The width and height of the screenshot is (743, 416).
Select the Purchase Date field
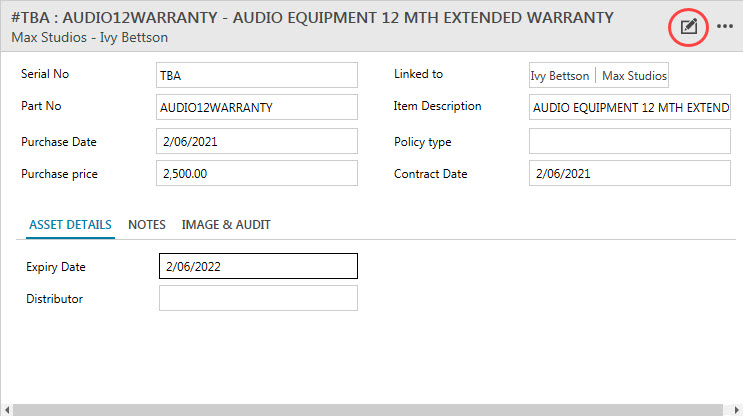257,141
